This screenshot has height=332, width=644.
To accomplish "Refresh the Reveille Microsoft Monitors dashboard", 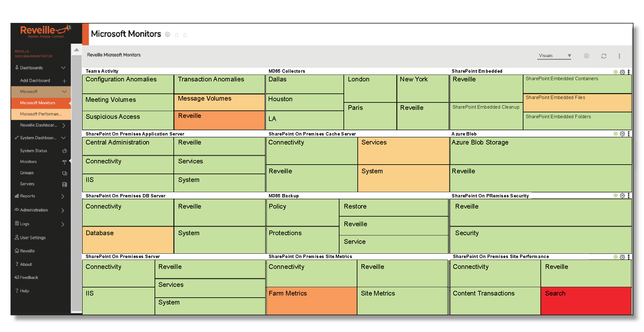I will pyautogui.click(x=603, y=56).
